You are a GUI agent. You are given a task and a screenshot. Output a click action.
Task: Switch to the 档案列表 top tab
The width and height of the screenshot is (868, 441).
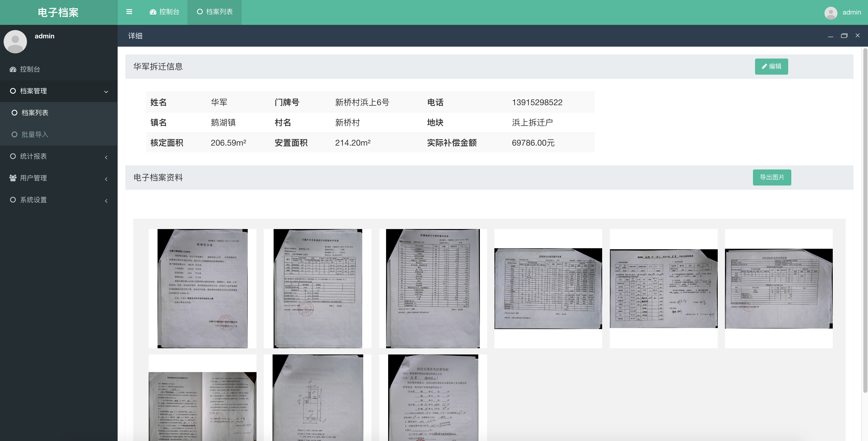[215, 12]
